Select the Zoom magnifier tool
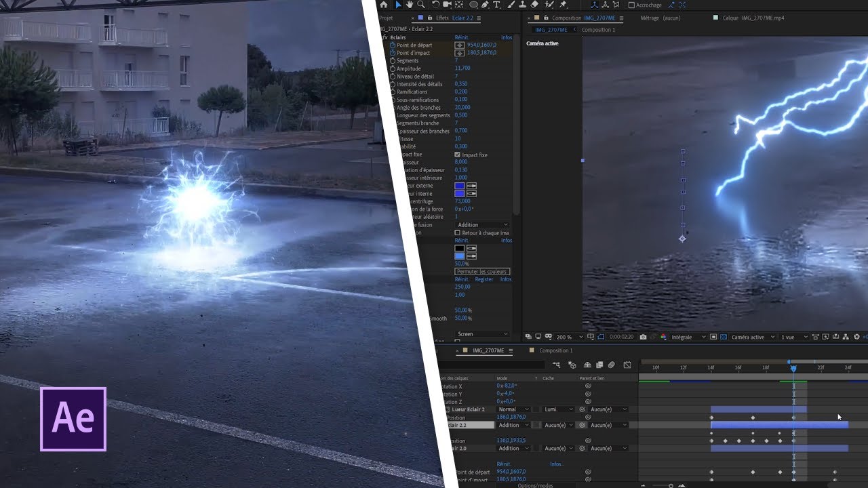The width and height of the screenshot is (868, 488). pyautogui.click(x=421, y=5)
